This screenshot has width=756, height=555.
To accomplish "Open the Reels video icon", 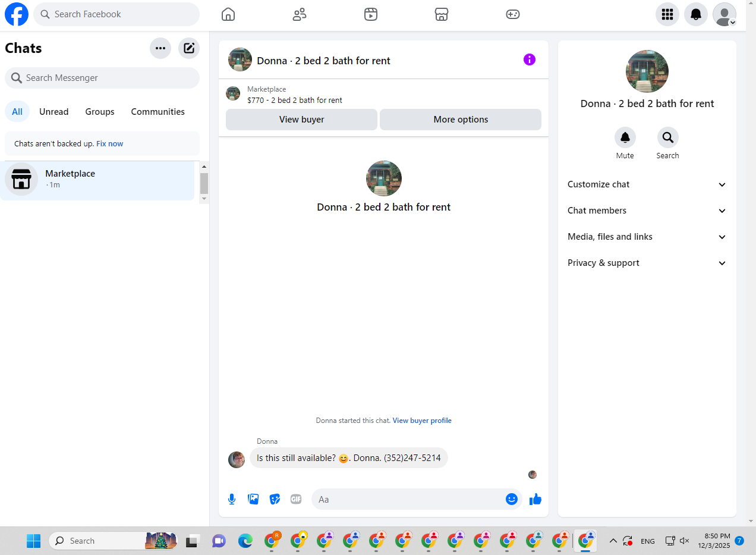I will pos(371,14).
